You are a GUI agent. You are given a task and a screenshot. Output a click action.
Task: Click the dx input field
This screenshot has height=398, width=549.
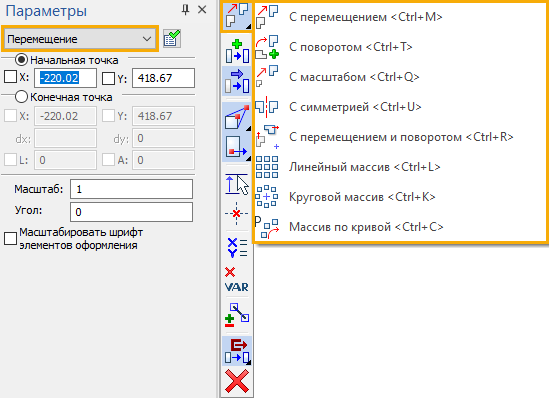tap(65, 138)
